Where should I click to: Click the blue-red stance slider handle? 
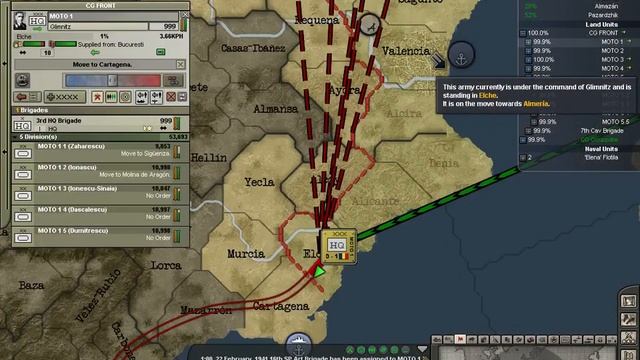click(x=112, y=80)
